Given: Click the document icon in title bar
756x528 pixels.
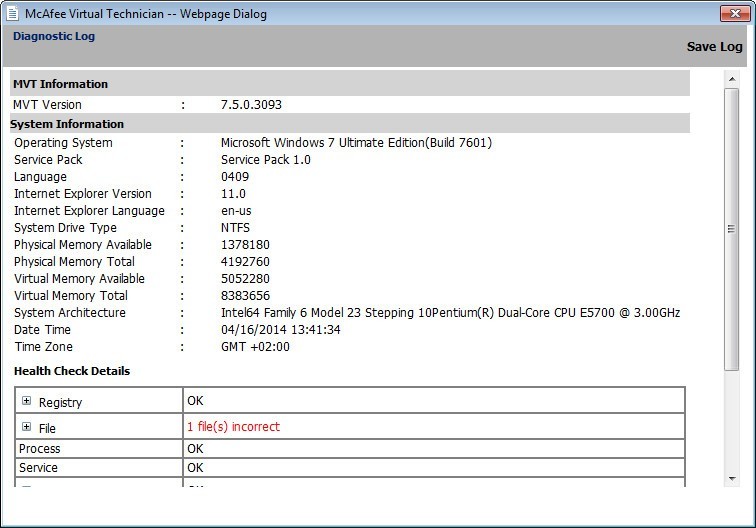Looking at the screenshot, I should 13,14.
